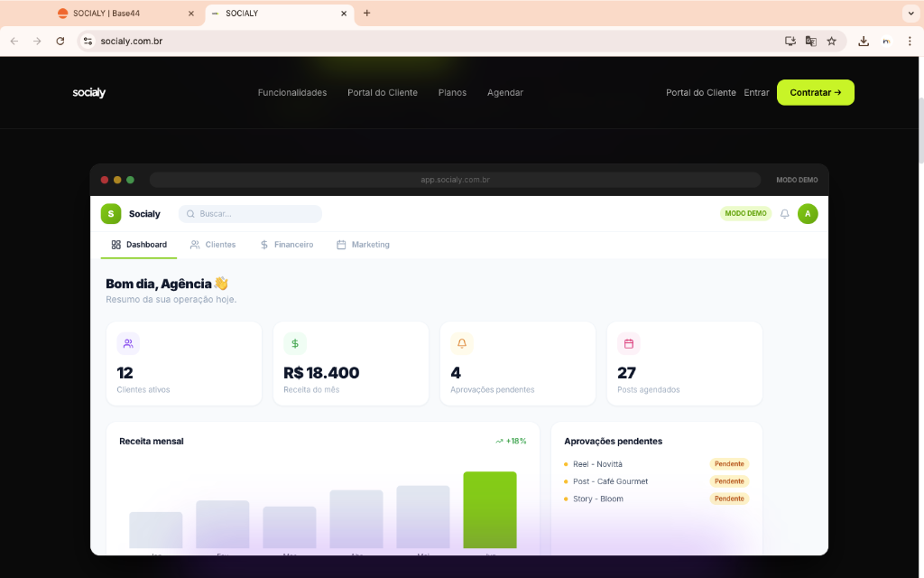Click the Buscar search field
This screenshot has height=578, width=924.
(251, 213)
